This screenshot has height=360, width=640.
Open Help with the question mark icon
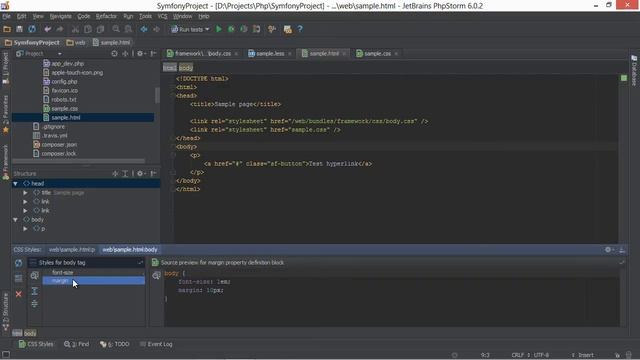[x=300, y=29]
